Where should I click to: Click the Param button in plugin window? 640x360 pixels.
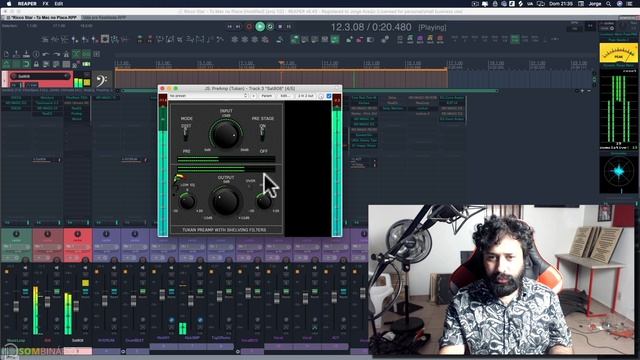tap(267, 96)
